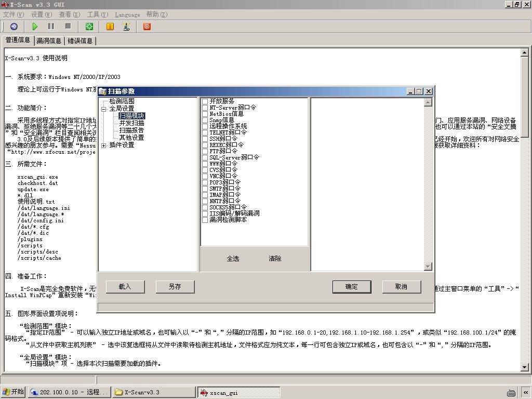Switch to the X-Scan-v3.3 folder taskbar button
Image resolution: width=532 pixels, height=399 pixels.
coord(154,392)
